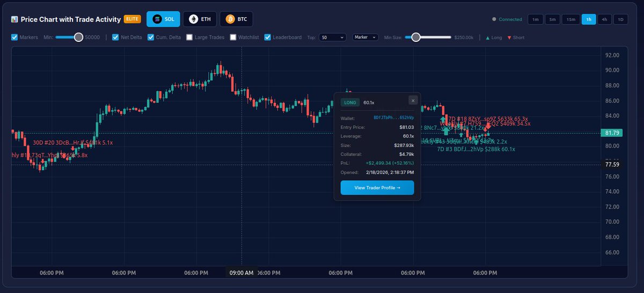
Task: Close the trade details popup
Action: click(413, 100)
